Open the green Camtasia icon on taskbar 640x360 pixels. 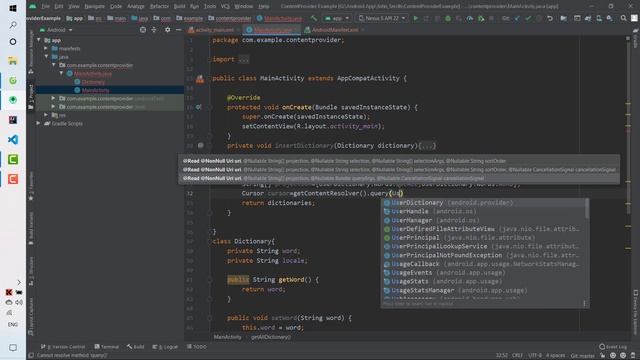pyautogui.click(x=13, y=159)
